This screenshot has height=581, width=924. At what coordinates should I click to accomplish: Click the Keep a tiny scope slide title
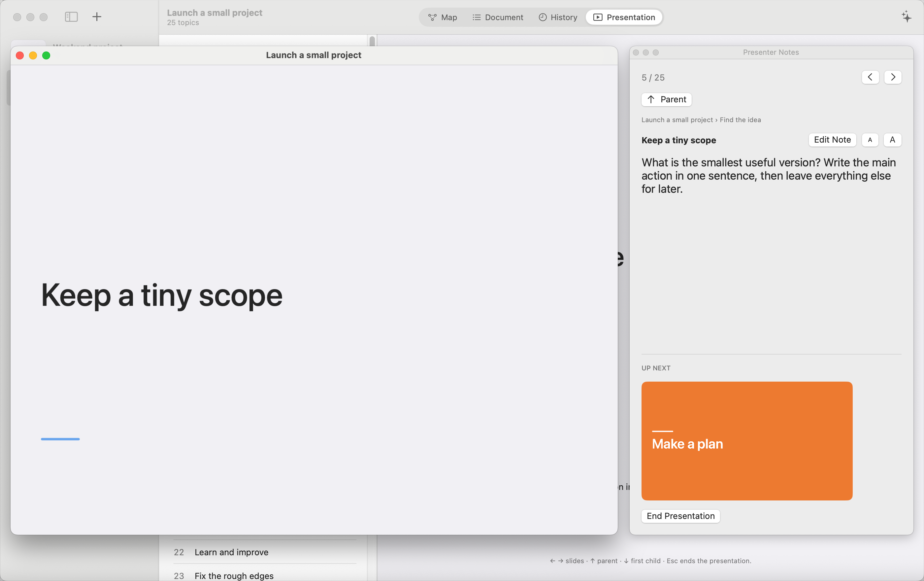click(162, 295)
